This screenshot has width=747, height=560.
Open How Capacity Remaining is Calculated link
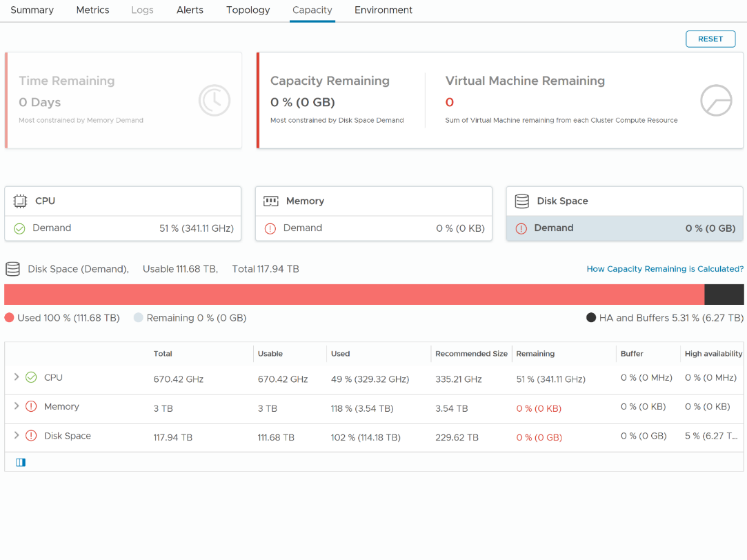(664, 269)
